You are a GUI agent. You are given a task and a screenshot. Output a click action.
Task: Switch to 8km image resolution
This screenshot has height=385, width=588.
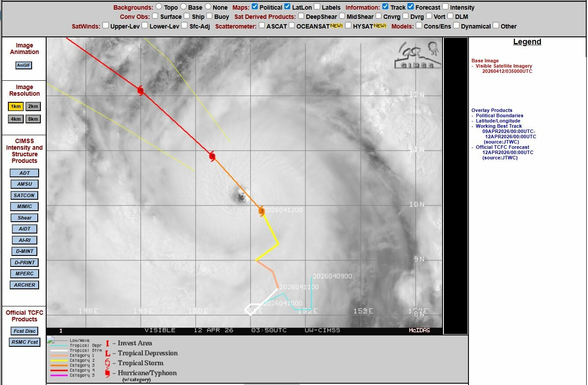pos(33,119)
